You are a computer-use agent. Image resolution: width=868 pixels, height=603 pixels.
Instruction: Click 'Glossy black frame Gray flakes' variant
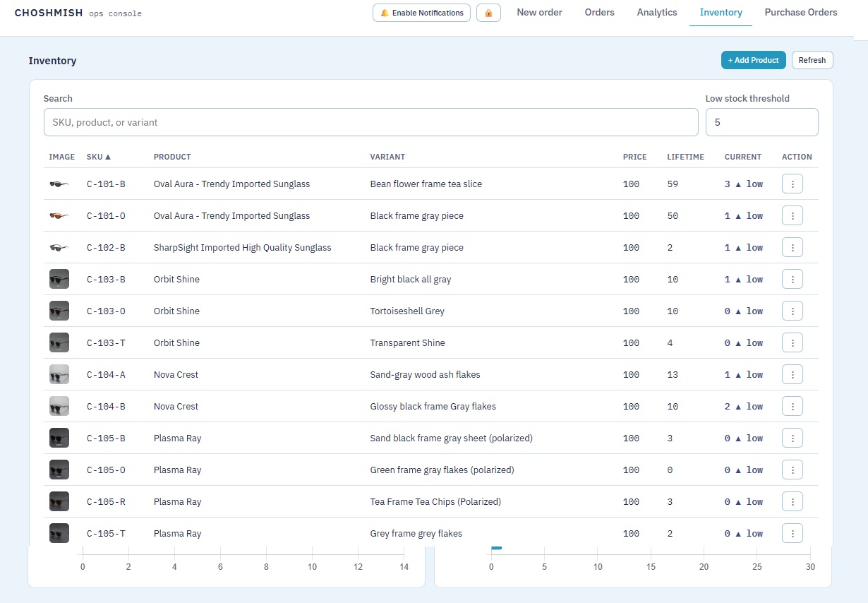coord(433,406)
